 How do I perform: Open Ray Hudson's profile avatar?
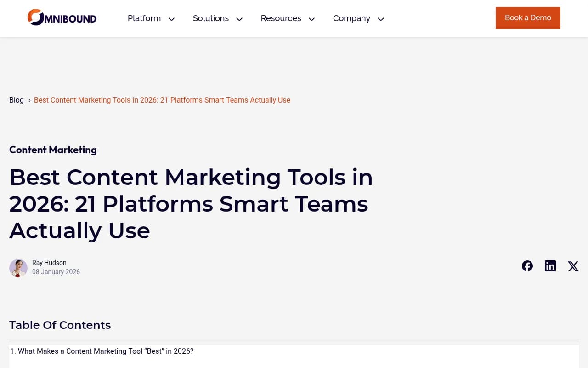click(18, 268)
